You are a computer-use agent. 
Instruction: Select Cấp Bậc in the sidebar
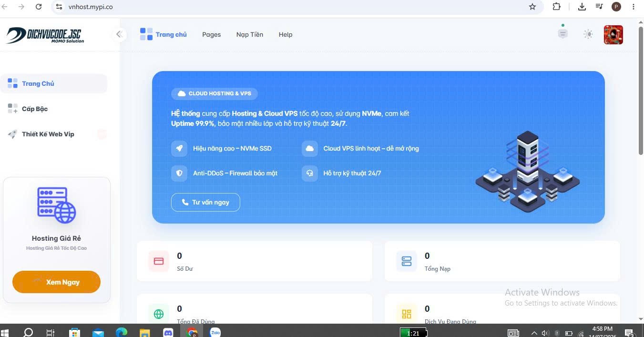53,109
